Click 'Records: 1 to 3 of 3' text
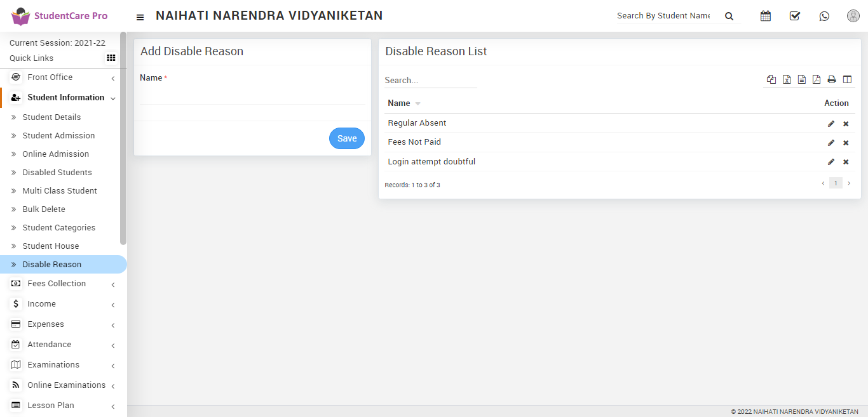868x417 pixels. click(412, 185)
